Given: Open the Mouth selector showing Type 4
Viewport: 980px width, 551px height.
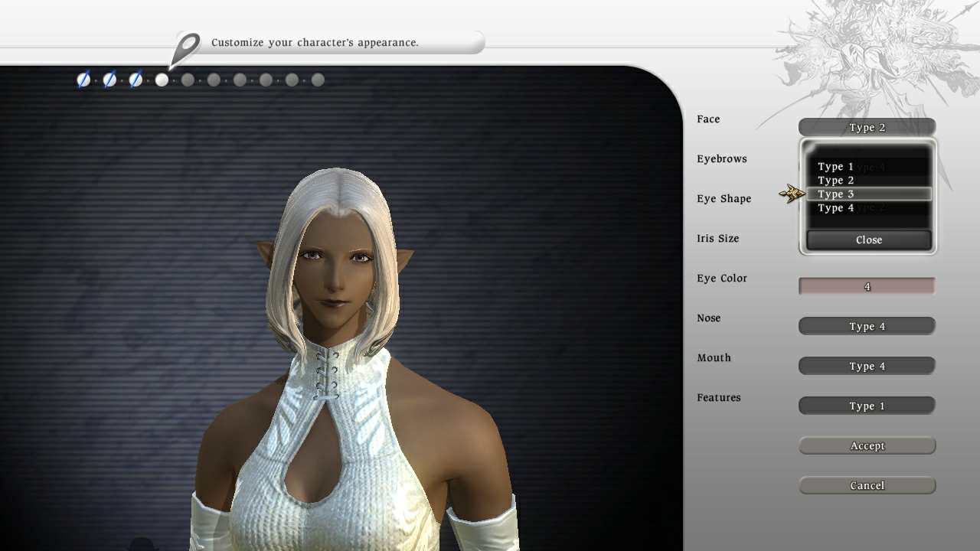Looking at the screenshot, I should 867,366.
